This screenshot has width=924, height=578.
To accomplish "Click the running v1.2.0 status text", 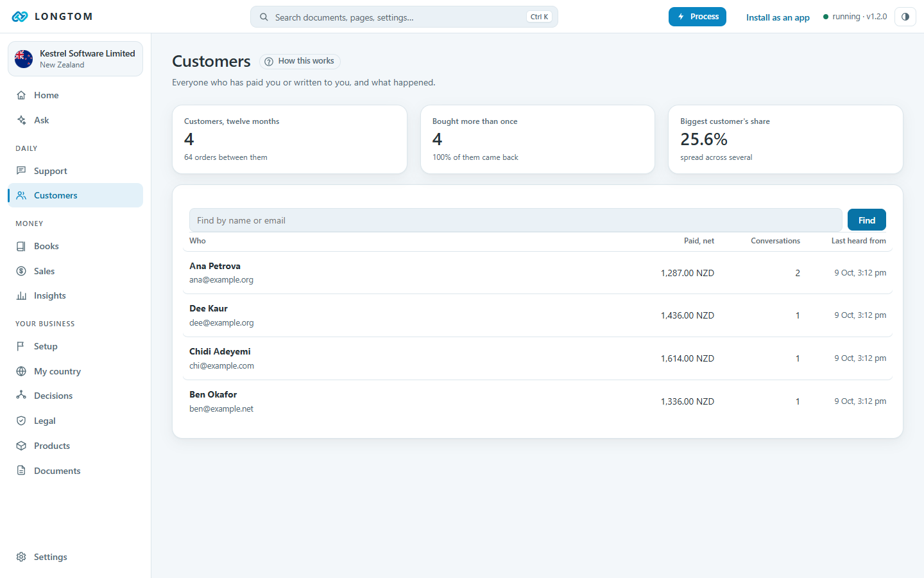I will 859,17.
